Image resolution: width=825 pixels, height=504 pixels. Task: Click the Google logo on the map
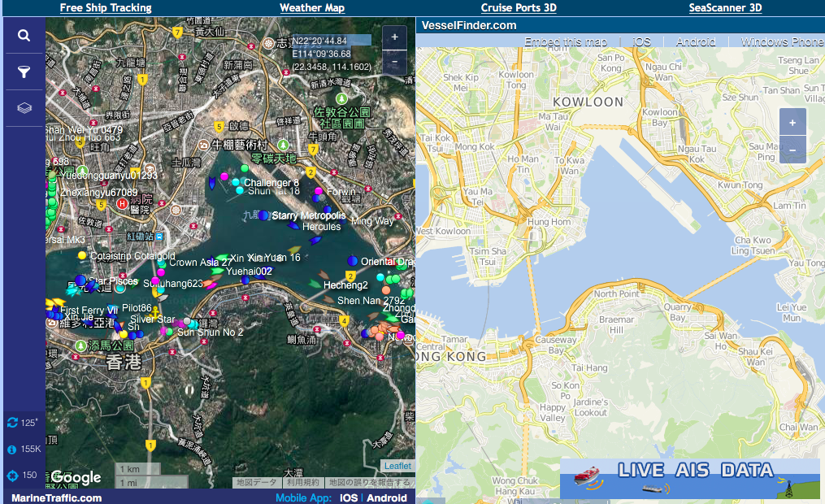76,477
